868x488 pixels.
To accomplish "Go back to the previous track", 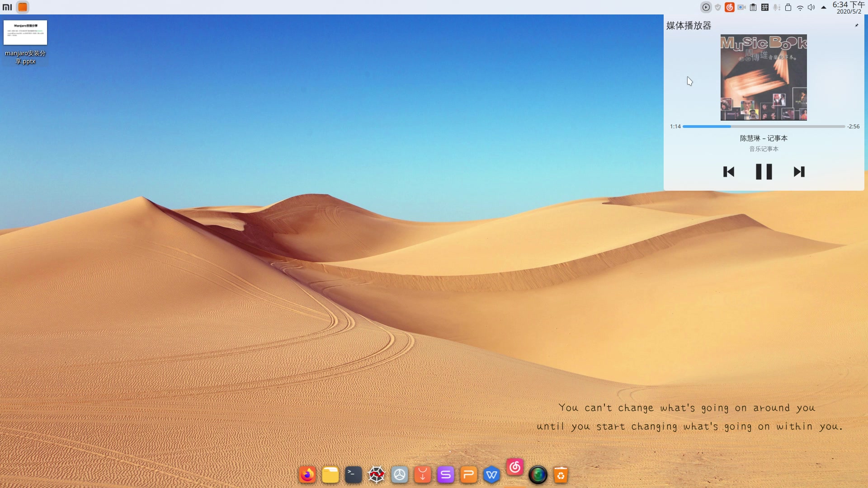I will (x=729, y=172).
